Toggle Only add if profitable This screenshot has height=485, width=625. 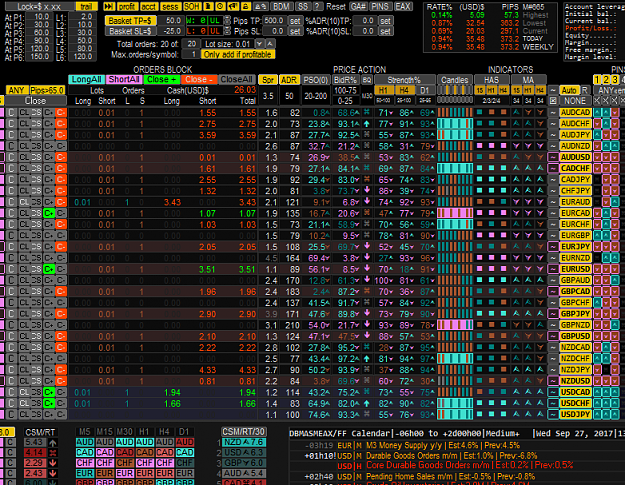click(x=238, y=54)
